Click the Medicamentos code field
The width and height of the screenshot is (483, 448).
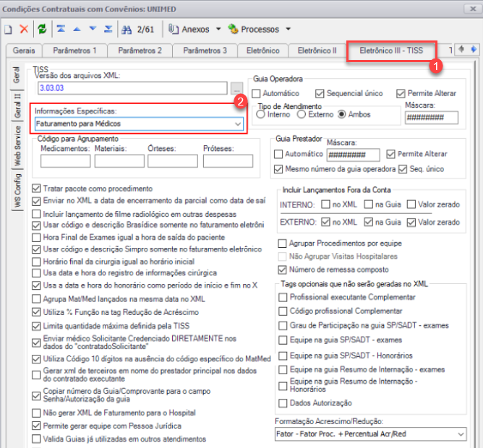(x=65, y=161)
